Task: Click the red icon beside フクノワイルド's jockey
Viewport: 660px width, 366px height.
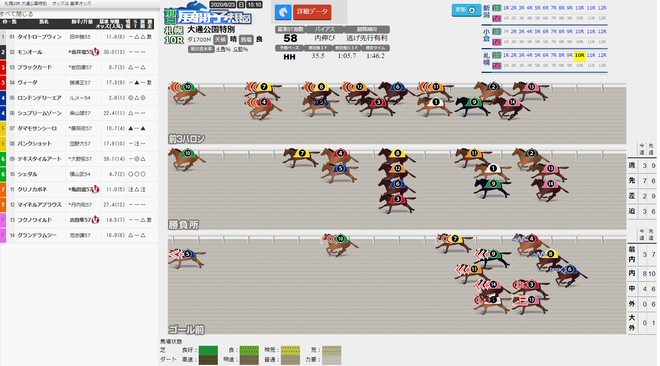Action: (x=95, y=220)
